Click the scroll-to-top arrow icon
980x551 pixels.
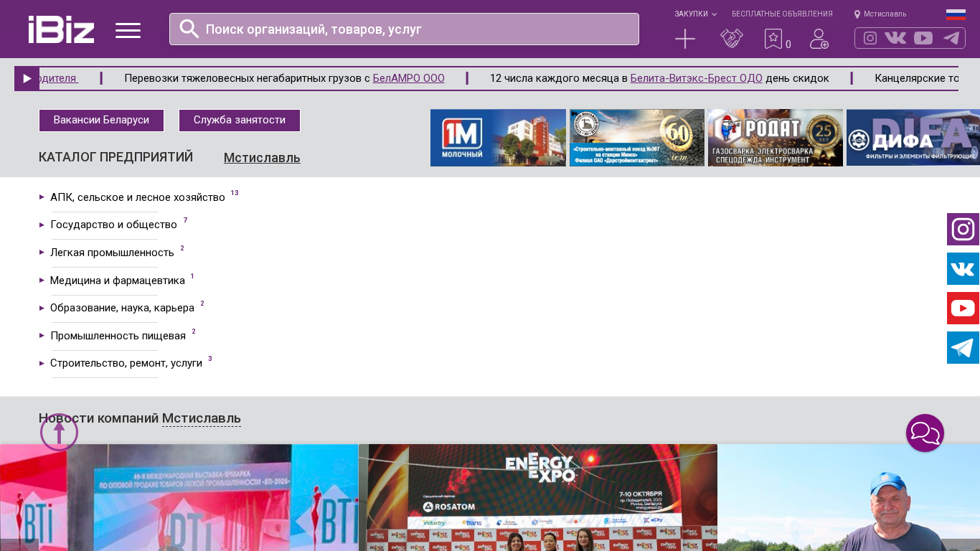click(59, 432)
